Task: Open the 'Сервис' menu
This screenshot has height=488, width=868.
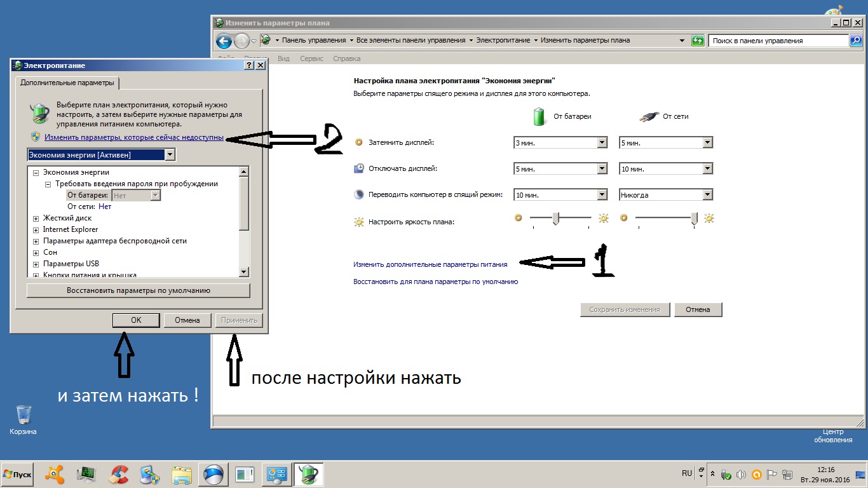Action: [311, 58]
